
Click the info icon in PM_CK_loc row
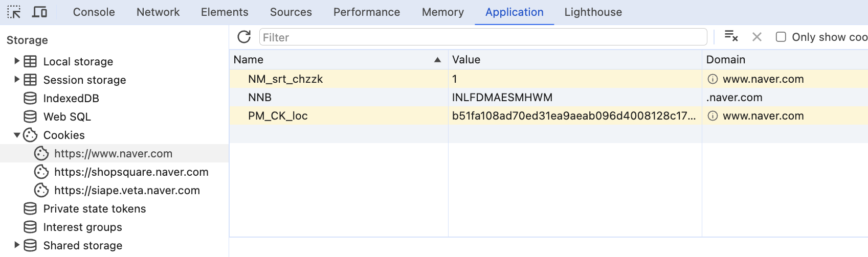[712, 116]
